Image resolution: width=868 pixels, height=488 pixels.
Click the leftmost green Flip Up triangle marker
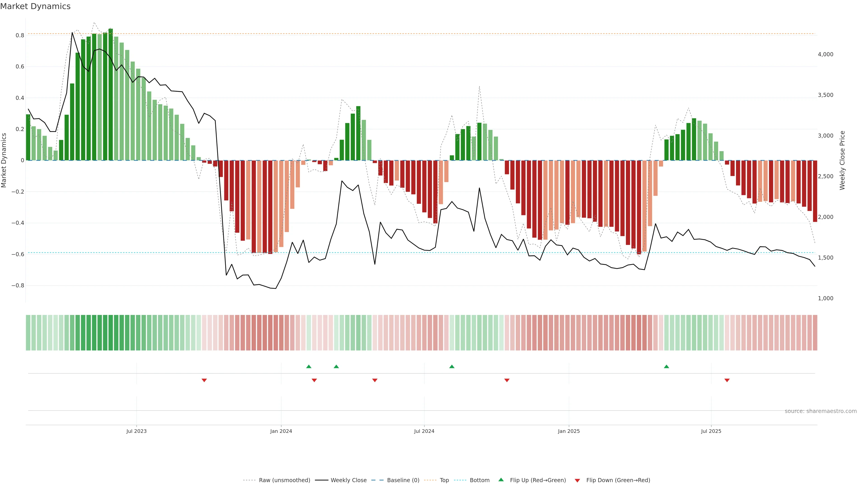(309, 366)
